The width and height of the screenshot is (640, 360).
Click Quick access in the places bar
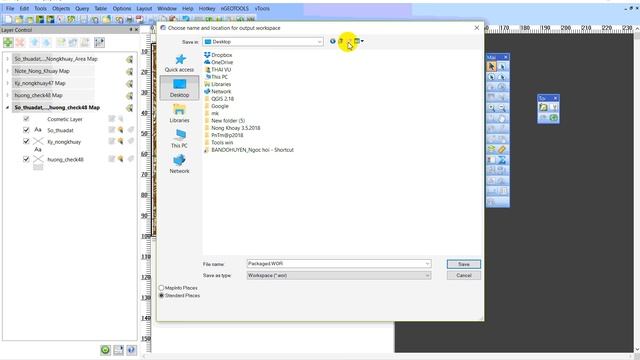tap(179, 63)
